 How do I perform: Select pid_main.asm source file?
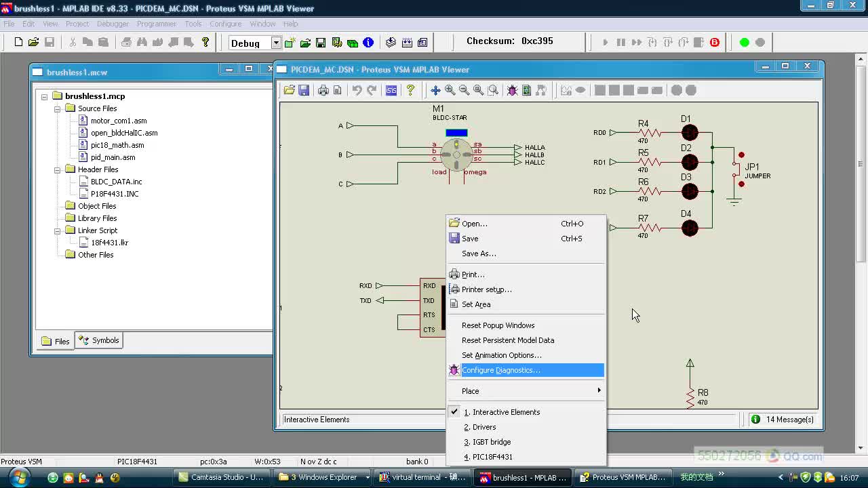[x=113, y=157]
